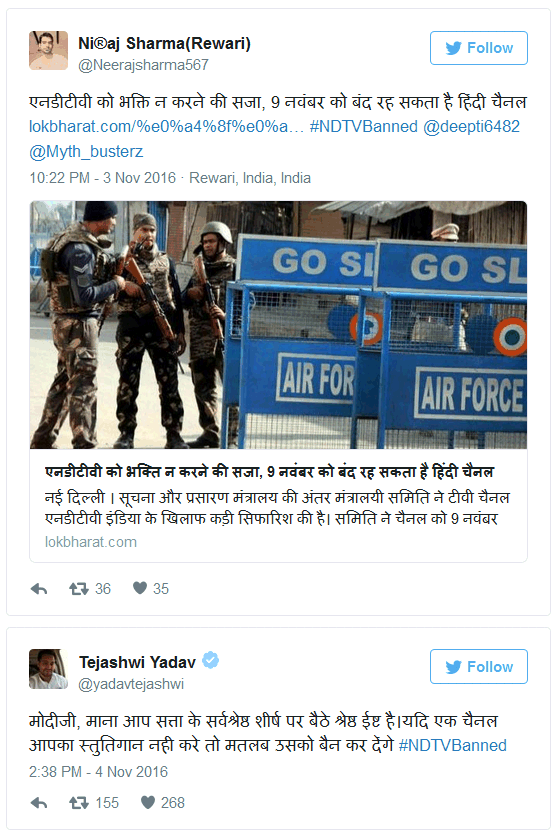Follow Neeraj Sharma account
558x835 pixels.
(x=479, y=48)
